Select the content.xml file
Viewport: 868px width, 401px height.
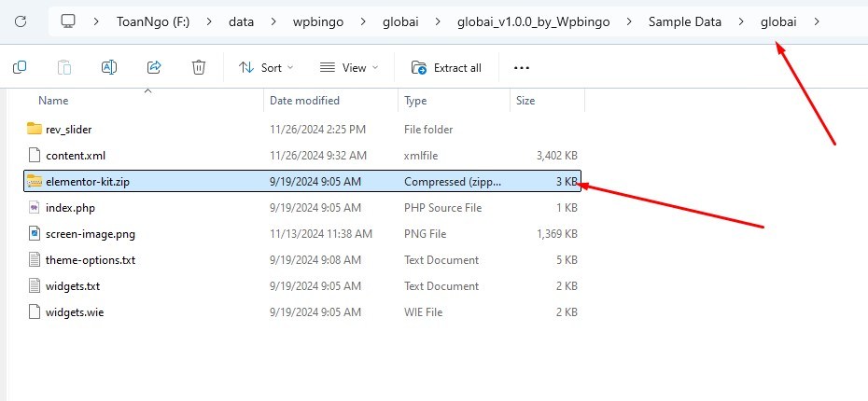tap(70, 155)
